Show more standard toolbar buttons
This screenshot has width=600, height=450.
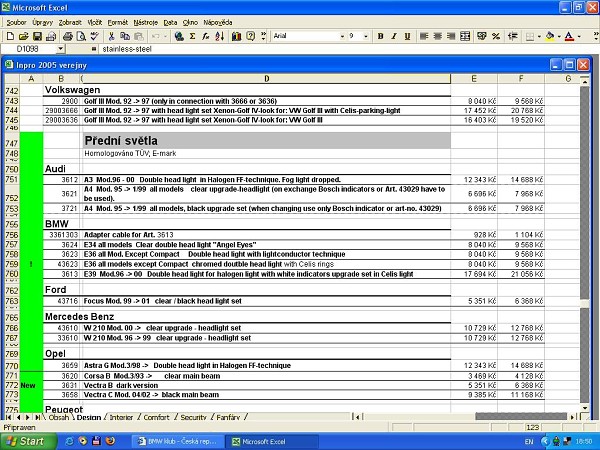263,36
